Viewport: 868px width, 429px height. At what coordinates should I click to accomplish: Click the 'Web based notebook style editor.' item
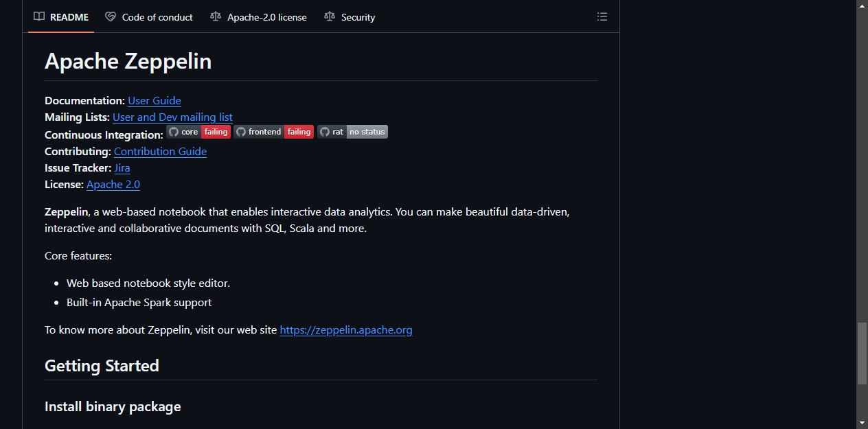click(x=148, y=283)
